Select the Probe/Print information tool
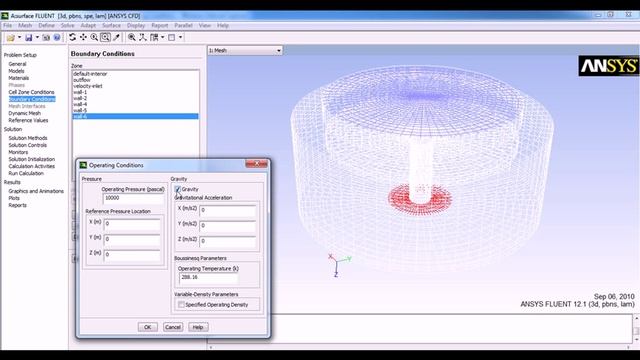Viewport: 640px width, 360px height. coord(117,37)
